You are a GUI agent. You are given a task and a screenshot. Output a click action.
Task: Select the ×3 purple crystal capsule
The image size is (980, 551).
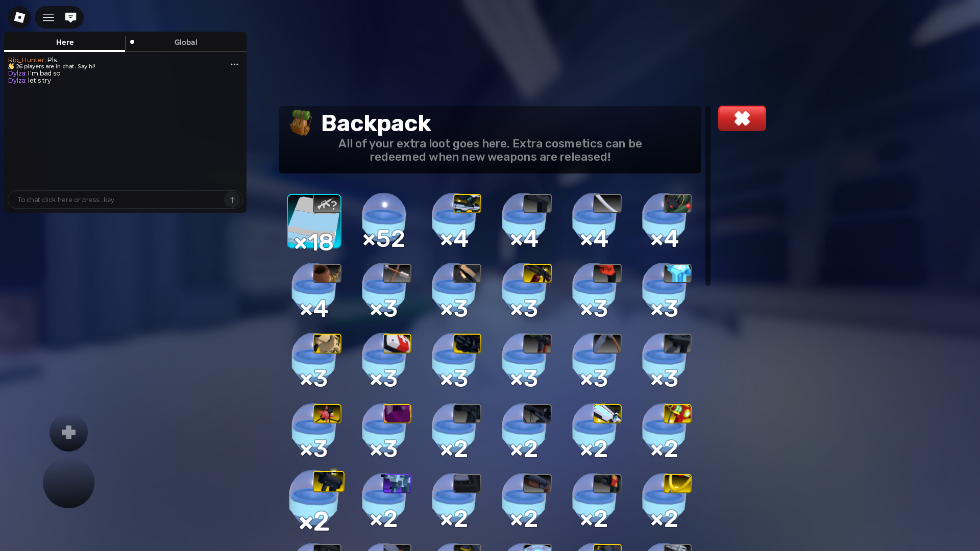[x=386, y=432]
